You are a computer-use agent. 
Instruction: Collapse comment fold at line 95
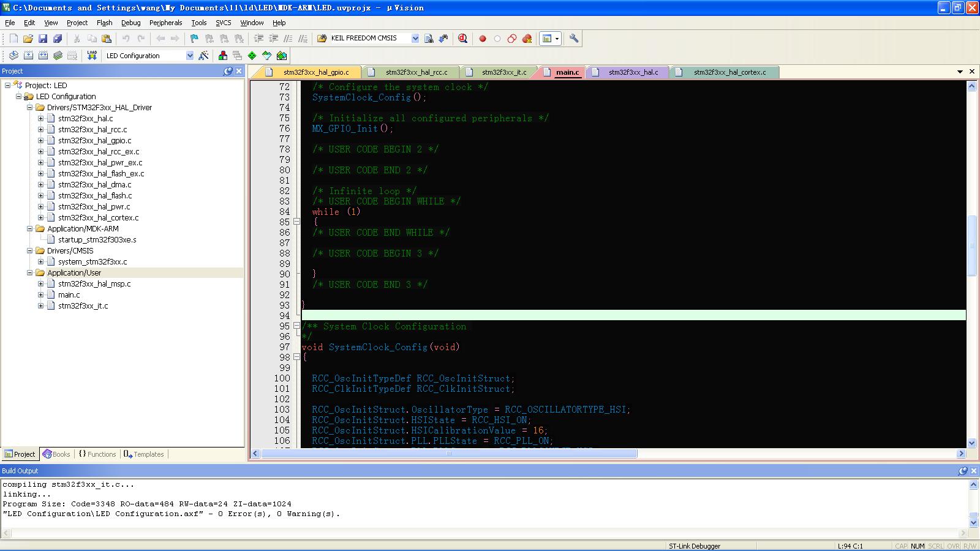296,326
